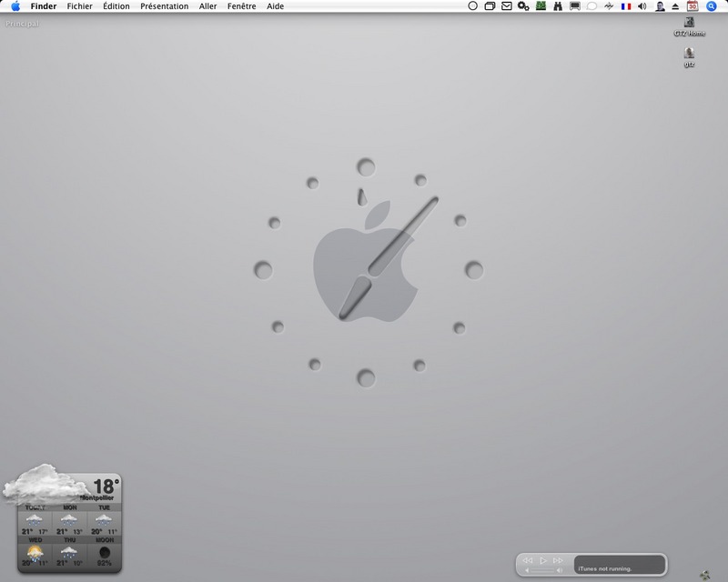728x582 pixels.
Task: Click the binoculars menu bar icon
Action: pos(558,6)
